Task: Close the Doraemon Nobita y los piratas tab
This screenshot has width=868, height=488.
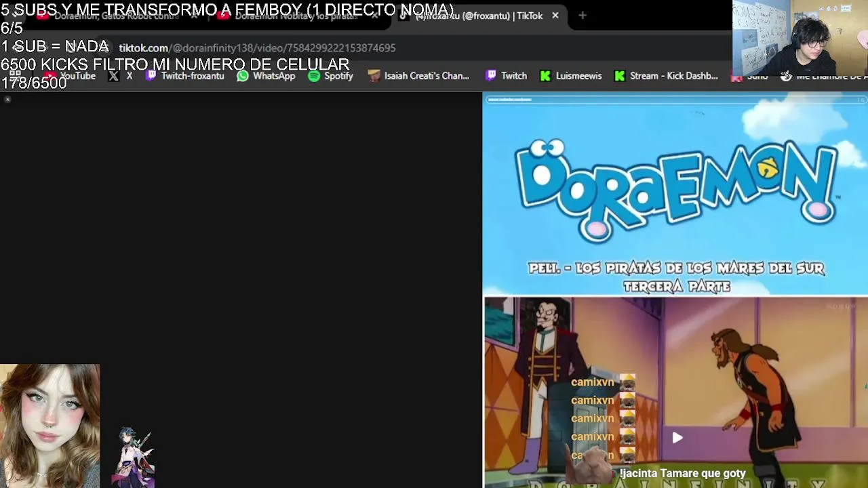Action: click(374, 16)
